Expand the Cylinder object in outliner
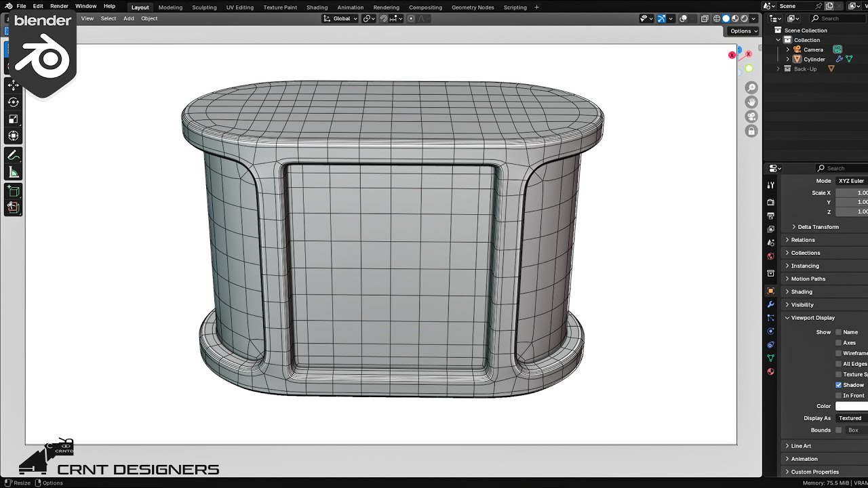Screen dimensions: 868x488 coord(788,59)
